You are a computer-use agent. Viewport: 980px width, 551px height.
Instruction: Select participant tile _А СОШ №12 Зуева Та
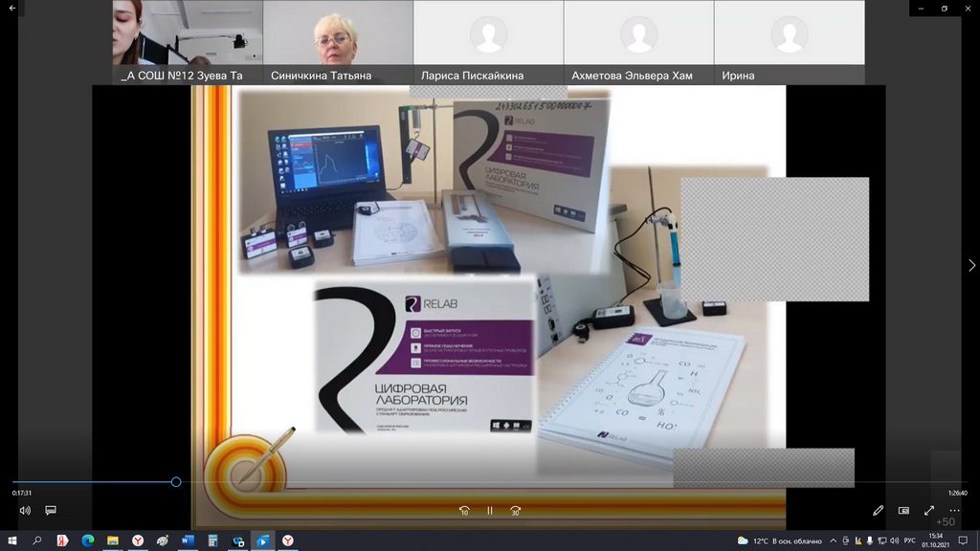[x=188, y=42]
